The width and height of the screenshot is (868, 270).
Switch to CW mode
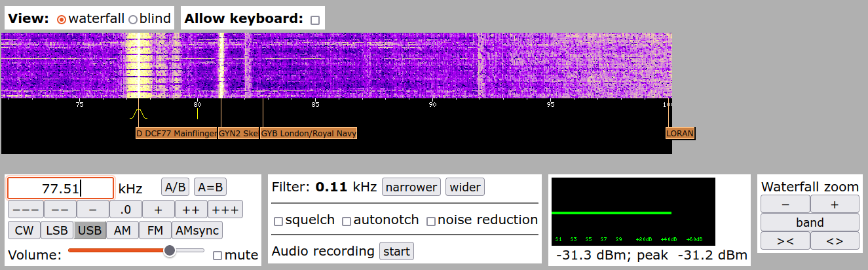tap(24, 231)
